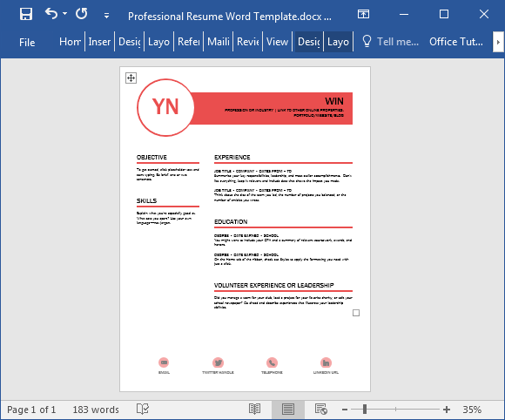The height and width of the screenshot is (420, 505).
Task: Click the spelling proofing icon in the status bar
Action: click(142, 409)
